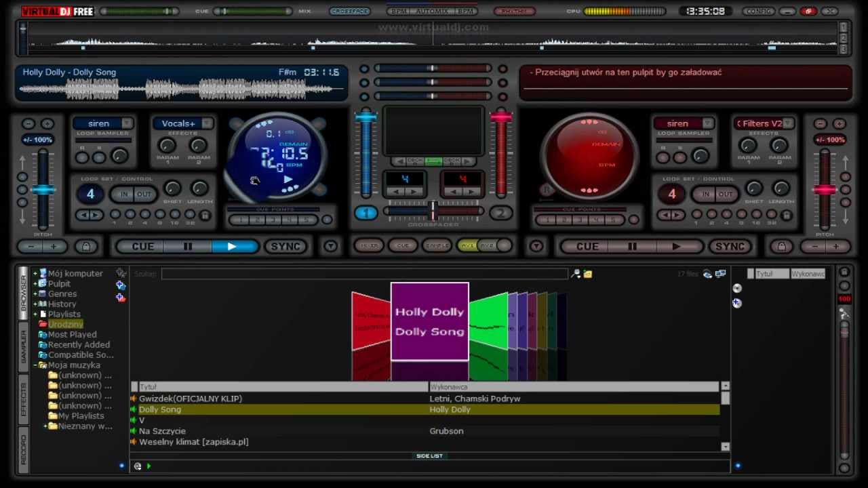The image size is (868, 488).
Task: Click the AUTOMIX button
Action: click(432, 12)
